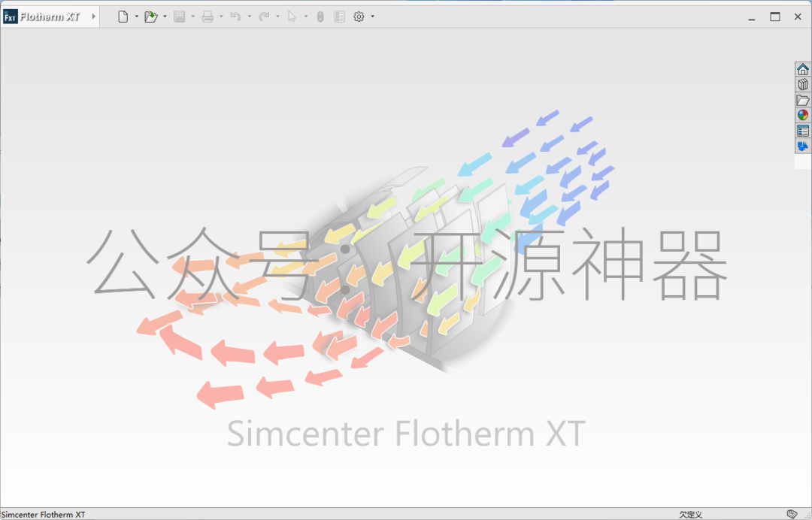
Task: Open the Home tab in the right sidebar
Action: [803, 69]
